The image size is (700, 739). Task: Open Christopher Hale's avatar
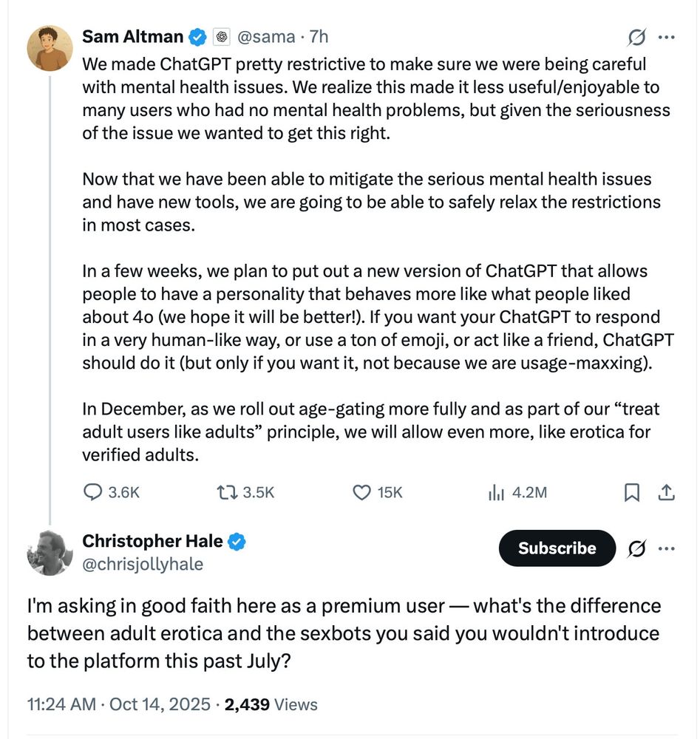click(x=49, y=552)
